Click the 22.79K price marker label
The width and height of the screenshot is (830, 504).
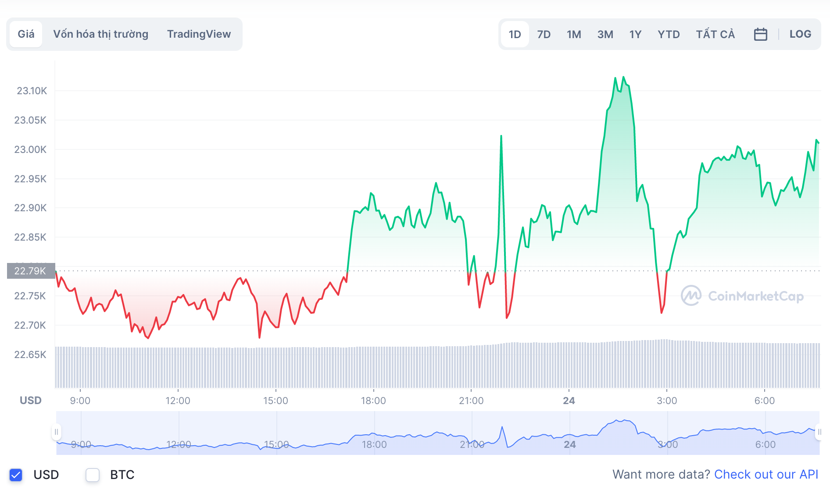pyautogui.click(x=31, y=271)
